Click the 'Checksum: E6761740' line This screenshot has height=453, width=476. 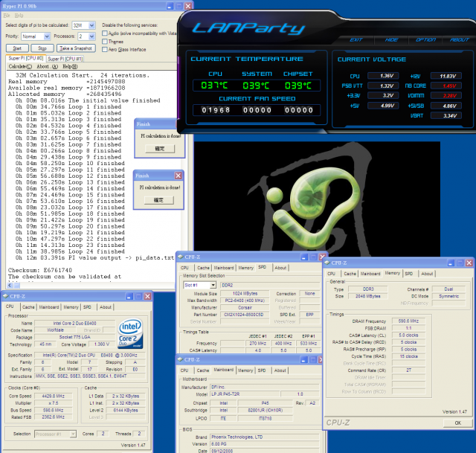click(40, 270)
